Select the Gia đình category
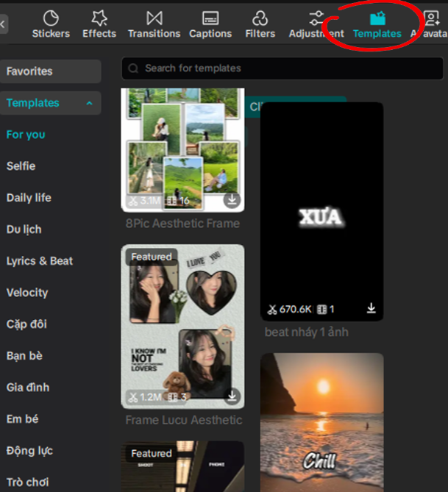The height and width of the screenshot is (492, 448). coord(28,388)
